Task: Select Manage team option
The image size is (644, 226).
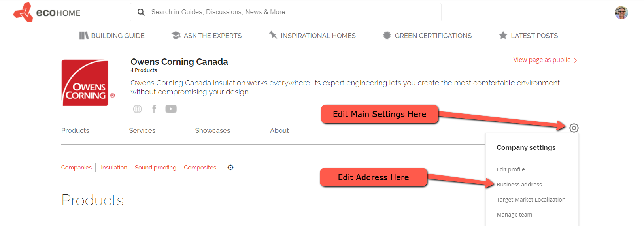Action: tap(514, 215)
